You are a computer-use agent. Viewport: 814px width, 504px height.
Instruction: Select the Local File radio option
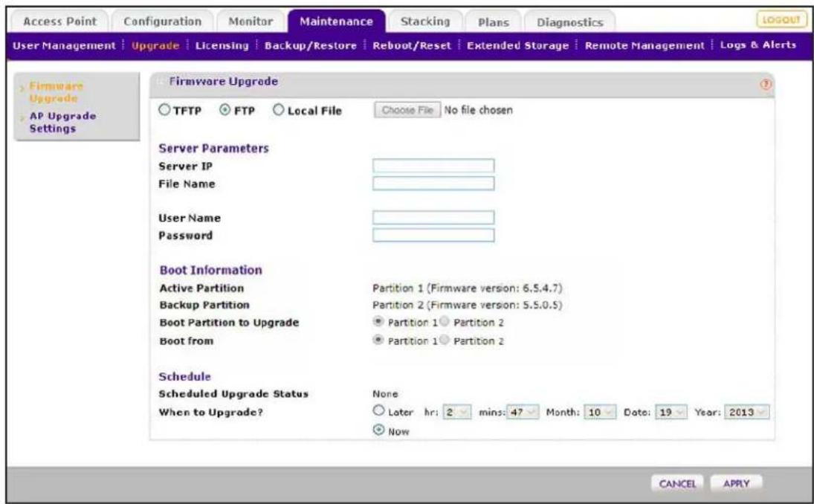278,110
